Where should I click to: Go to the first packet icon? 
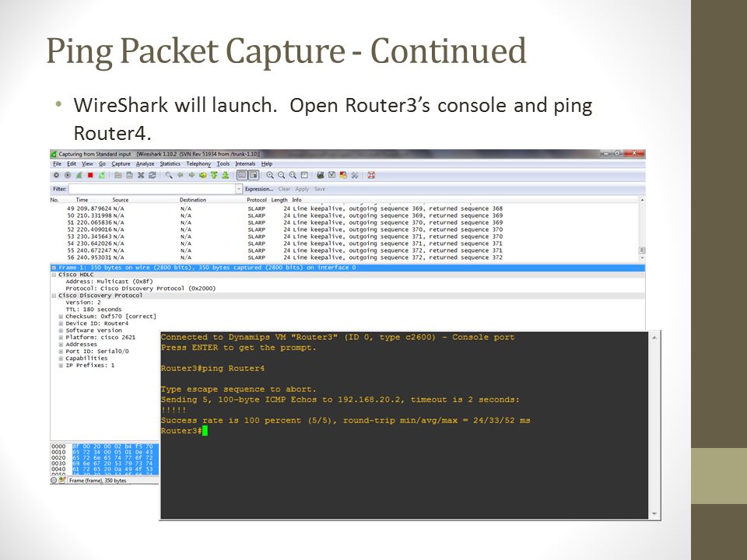click(x=214, y=175)
